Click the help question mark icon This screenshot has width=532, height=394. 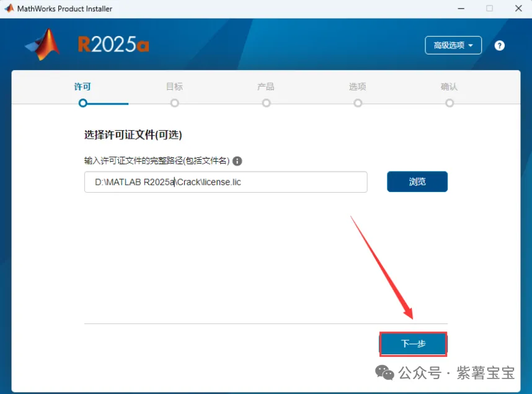[x=499, y=45]
